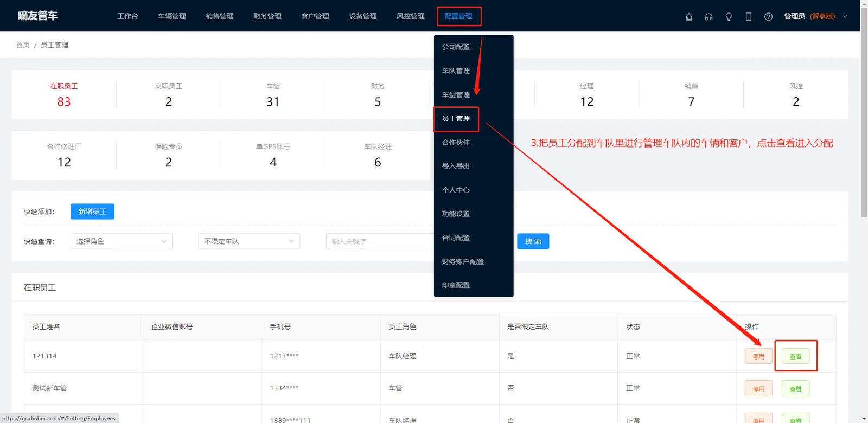Click the 搜索 button
The height and width of the screenshot is (423, 868).
(x=533, y=241)
